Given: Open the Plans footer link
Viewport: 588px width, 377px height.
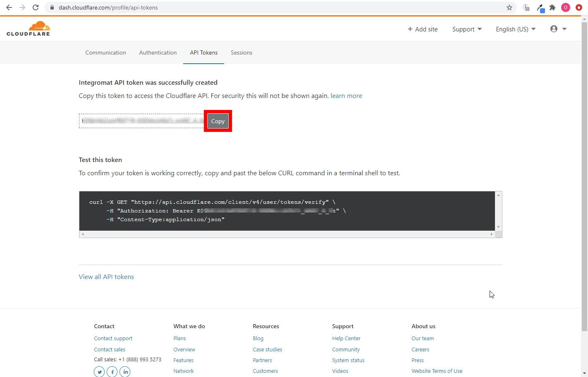Looking at the screenshot, I should tap(179, 339).
